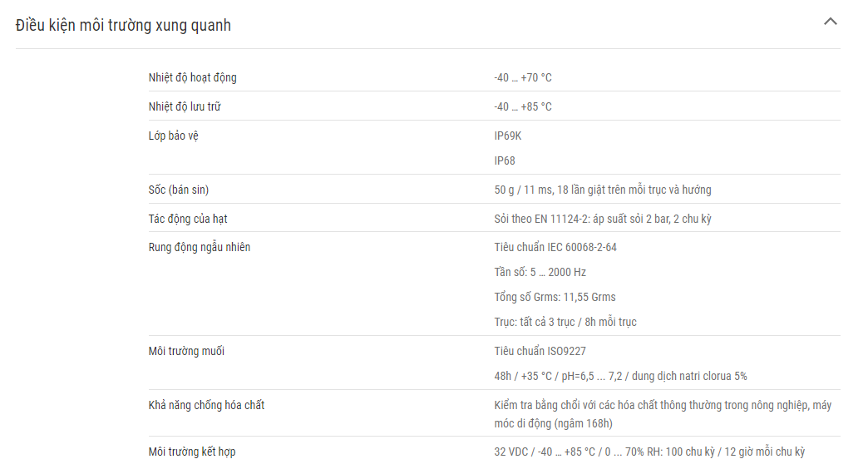Screen dimensions: 868x469
Task: Select the Sốc (bán sin) label
Action: click(x=179, y=190)
